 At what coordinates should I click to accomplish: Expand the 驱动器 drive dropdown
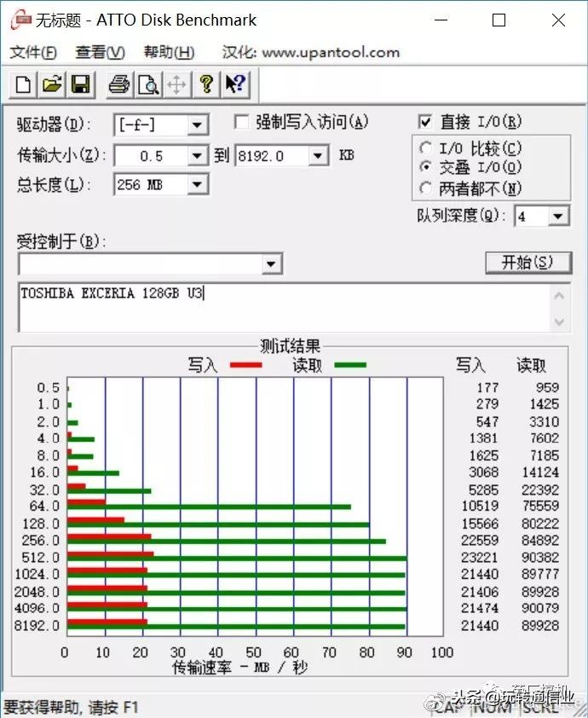[197, 124]
